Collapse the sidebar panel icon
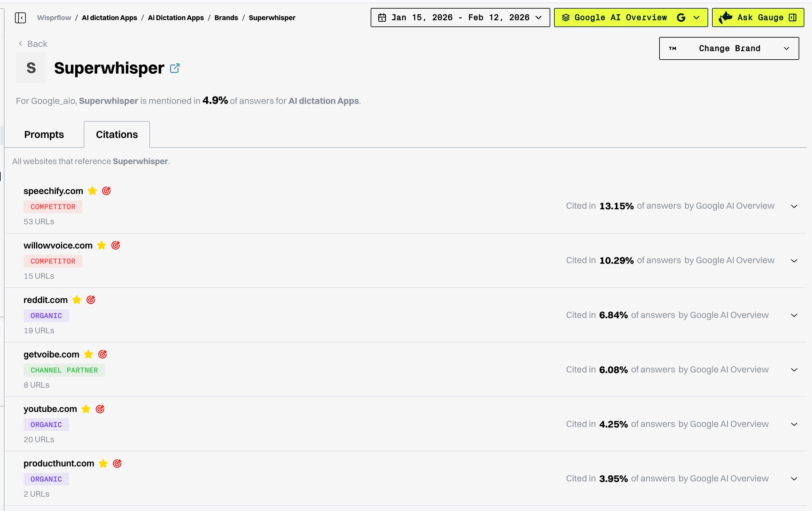The image size is (812, 511). coord(20,18)
